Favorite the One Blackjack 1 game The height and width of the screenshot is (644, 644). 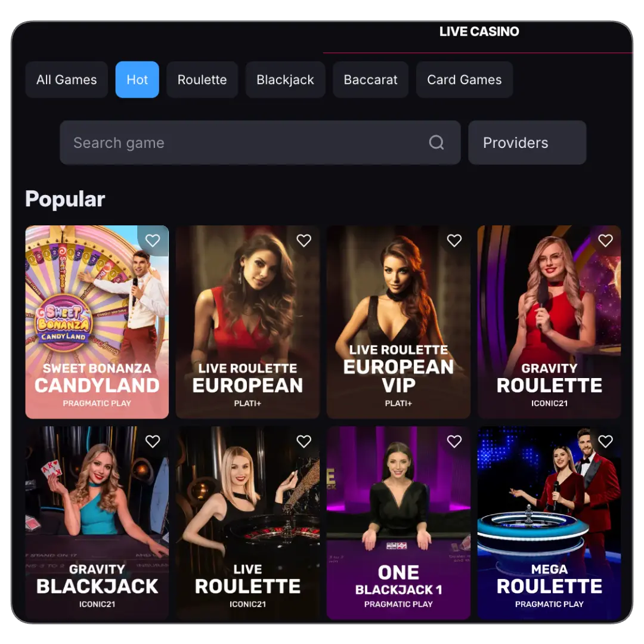click(454, 441)
